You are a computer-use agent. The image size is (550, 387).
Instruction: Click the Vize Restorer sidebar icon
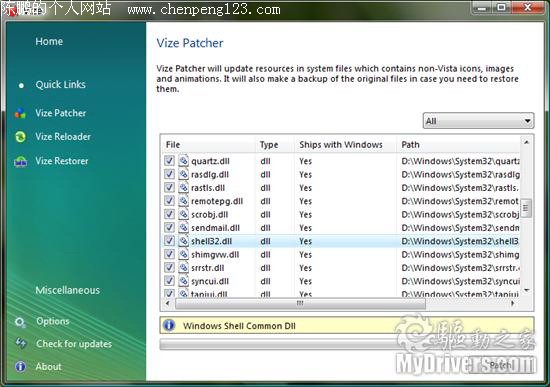pyautogui.click(x=20, y=161)
